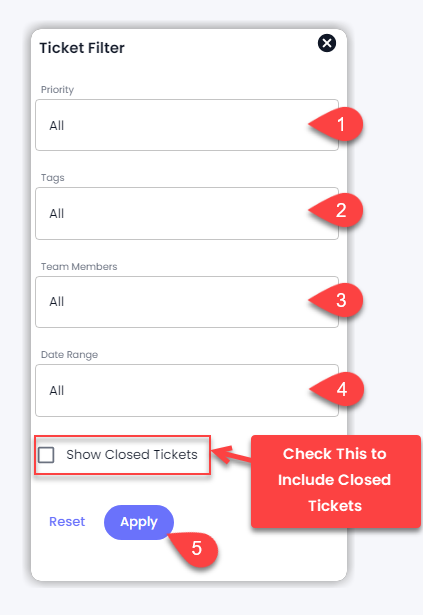Click the red number 5 marker
Image resolution: width=423 pixels, height=615 pixels.
point(194,548)
